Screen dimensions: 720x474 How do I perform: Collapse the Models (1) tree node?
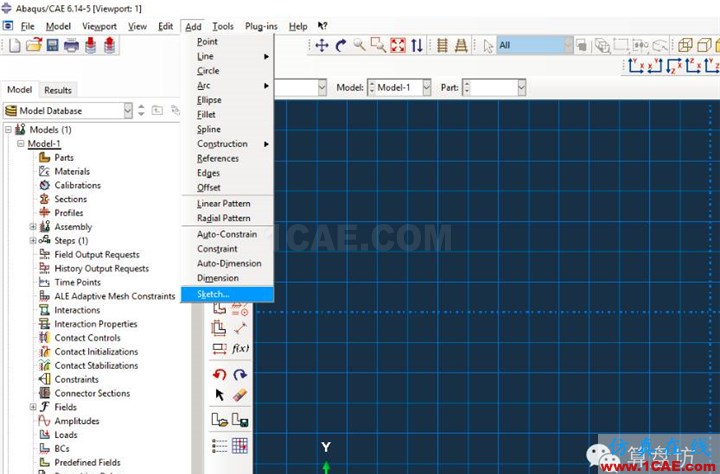(8, 130)
